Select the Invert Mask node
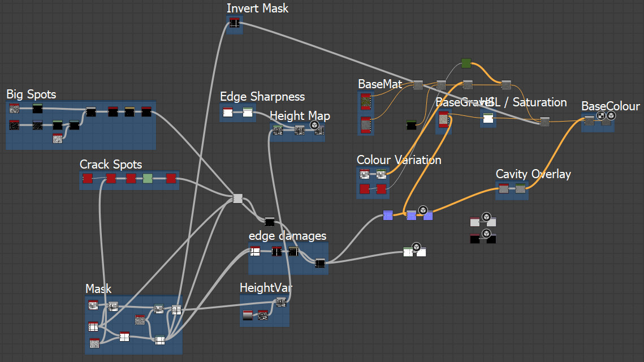 coord(234,23)
